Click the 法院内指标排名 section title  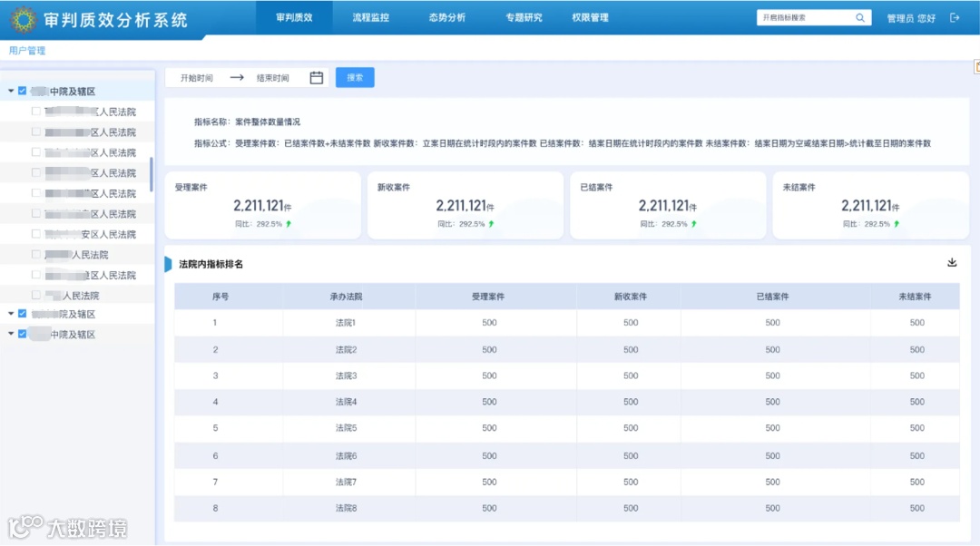point(211,264)
